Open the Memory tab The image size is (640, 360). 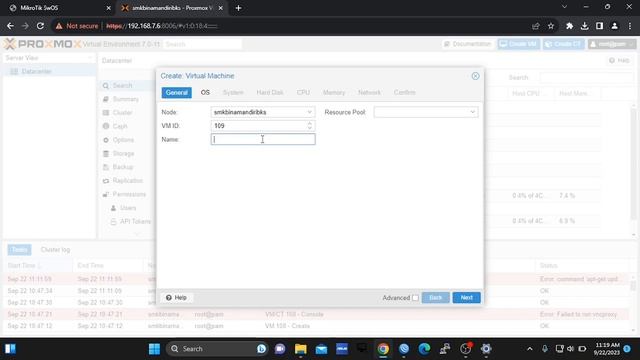click(x=334, y=93)
